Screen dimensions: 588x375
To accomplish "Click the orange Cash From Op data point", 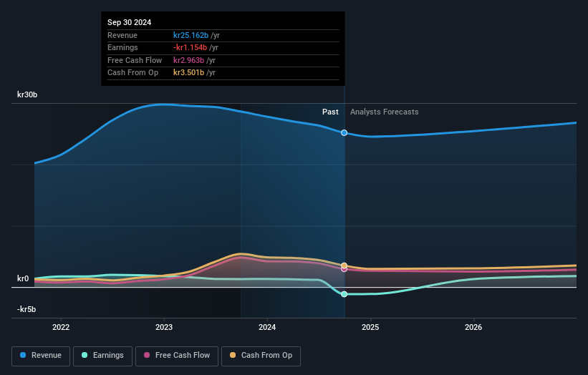I will [x=344, y=266].
